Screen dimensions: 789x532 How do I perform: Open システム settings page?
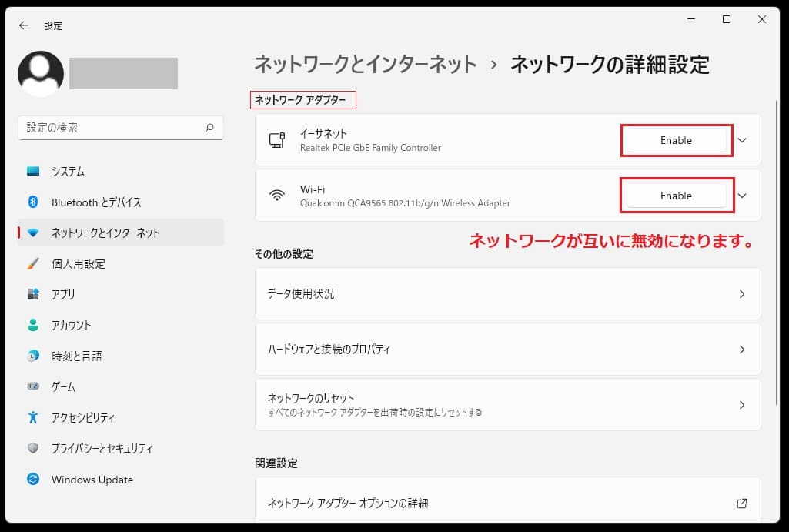pos(121,171)
